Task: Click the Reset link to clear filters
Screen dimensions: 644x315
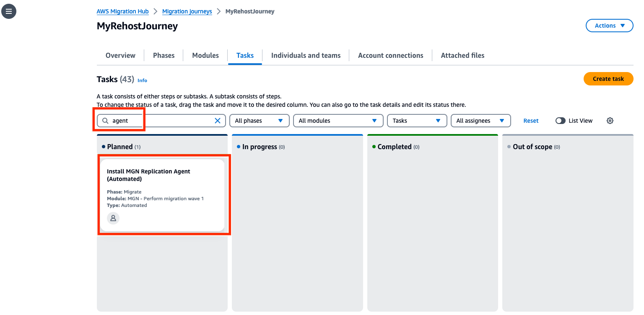Action: (x=531, y=121)
